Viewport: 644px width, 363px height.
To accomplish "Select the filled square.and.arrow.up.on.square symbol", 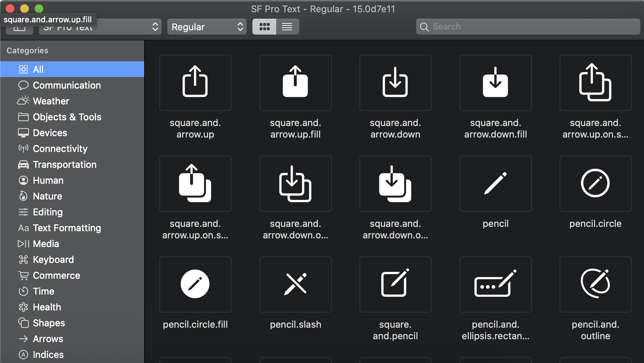I will pos(195,184).
